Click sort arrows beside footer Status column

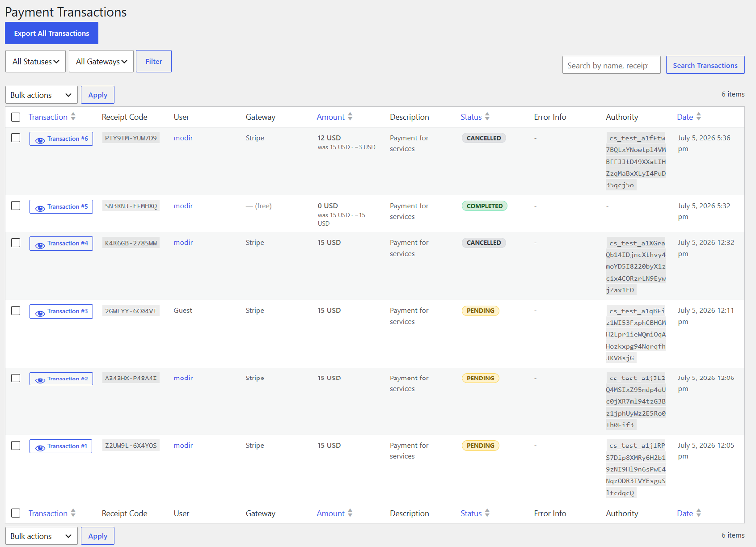click(487, 513)
